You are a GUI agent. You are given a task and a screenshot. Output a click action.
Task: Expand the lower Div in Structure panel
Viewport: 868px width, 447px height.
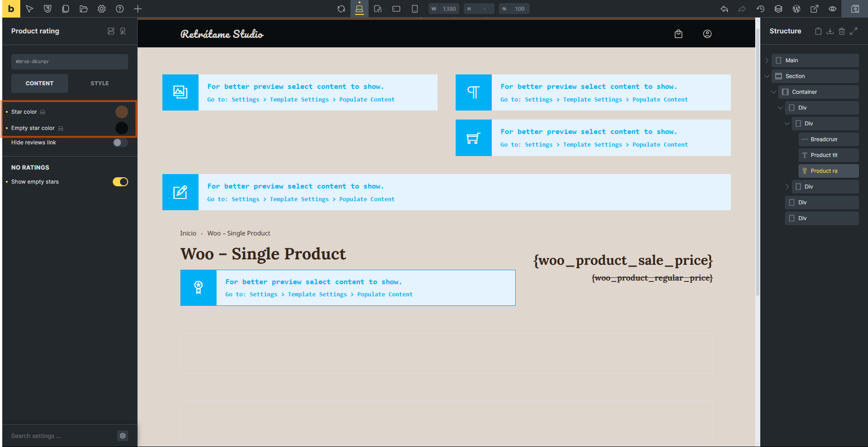pyautogui.click(x=787, y=186)
